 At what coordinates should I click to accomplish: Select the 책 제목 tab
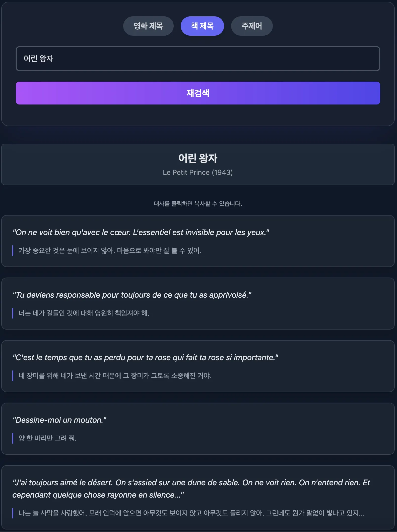[x=202, y=26]
